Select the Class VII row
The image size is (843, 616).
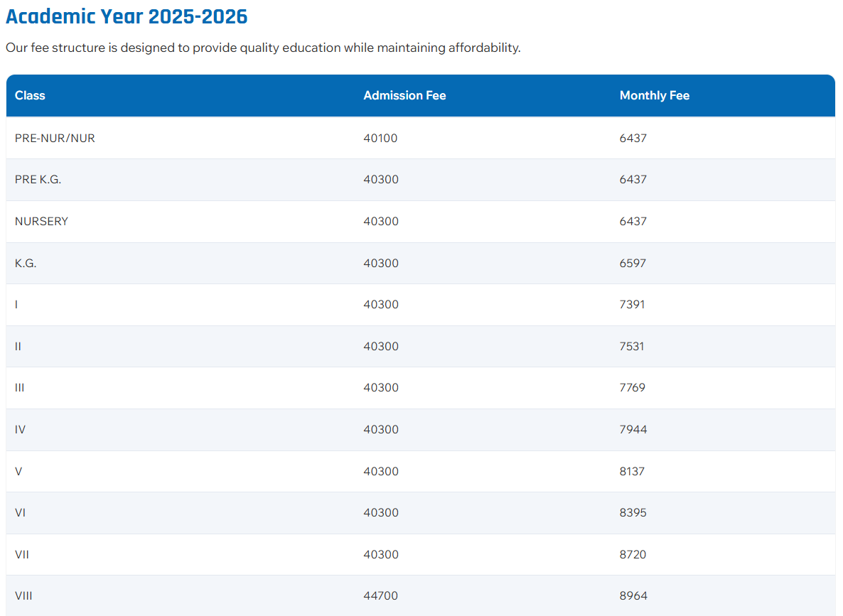point(22,554)
